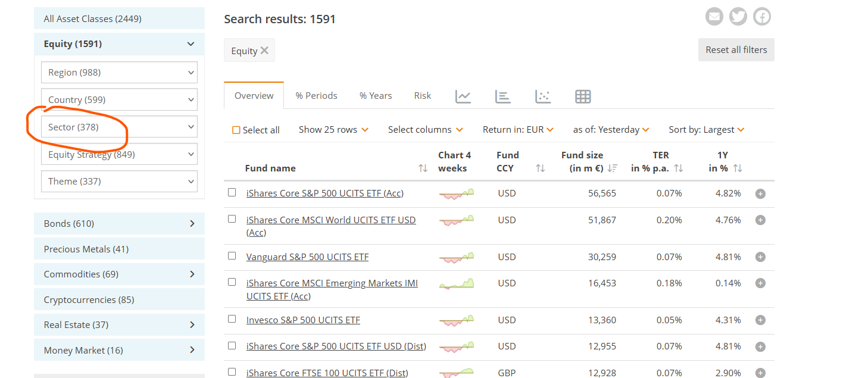Share results via email icon
The image size is (868, 378).
click(x=714, y=17)
